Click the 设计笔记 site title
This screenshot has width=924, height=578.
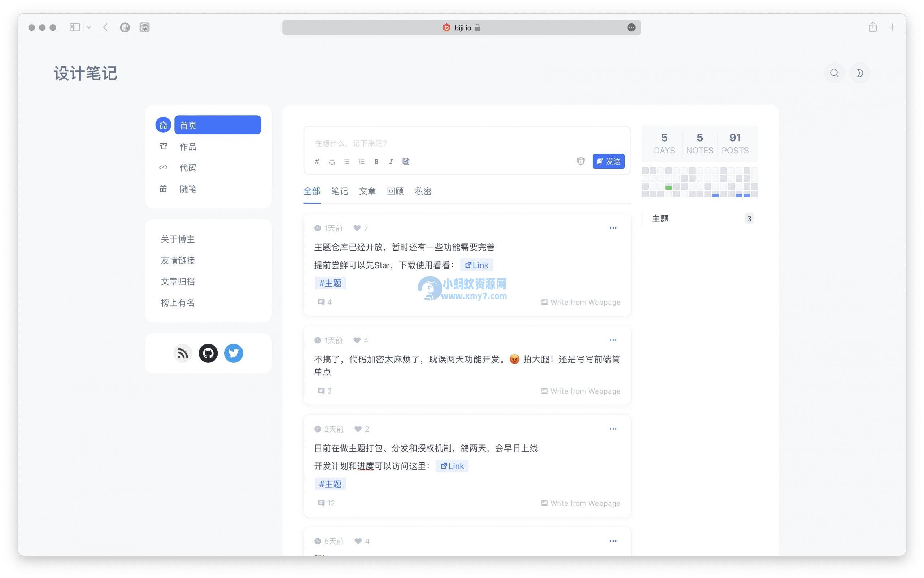(85, 73)
